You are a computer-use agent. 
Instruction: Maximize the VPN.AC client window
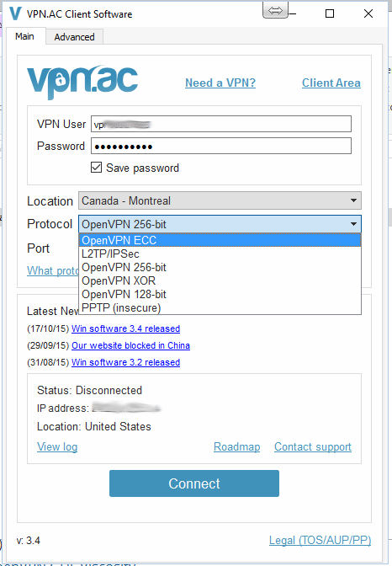(x=330, y=13)
